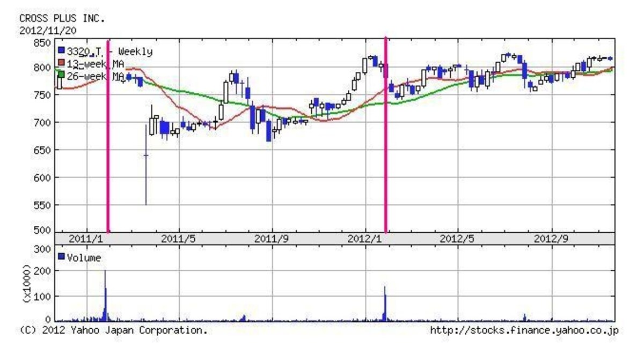Click the blue 3320.T Weekly legend swatch
The image size is (644, 347).
(x=61, y=51)
